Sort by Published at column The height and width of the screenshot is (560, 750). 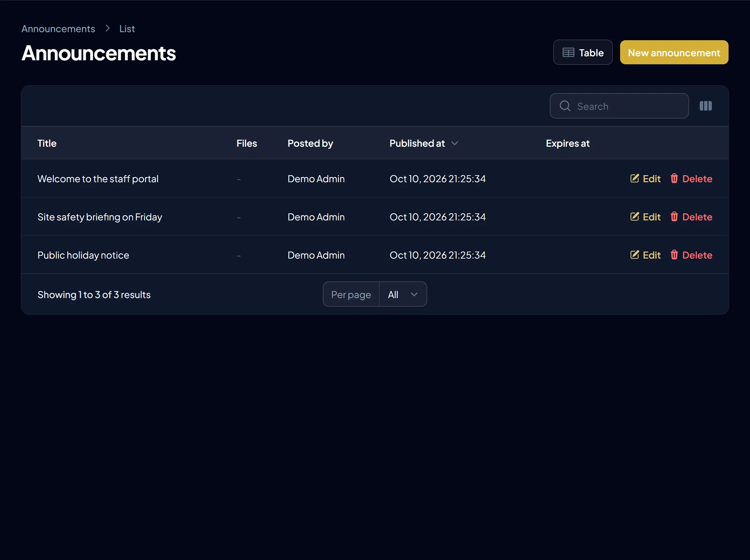click(424, 143)
